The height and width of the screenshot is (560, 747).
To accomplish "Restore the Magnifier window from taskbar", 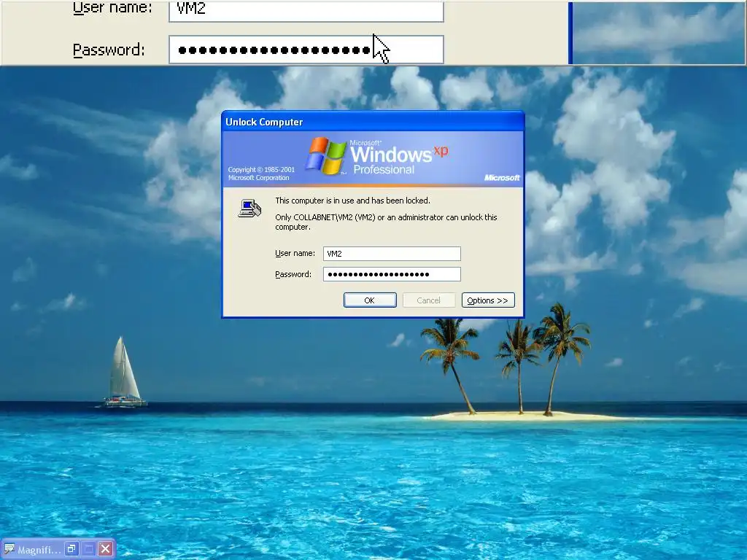I will pyautogui.click(x=71, y=548).
